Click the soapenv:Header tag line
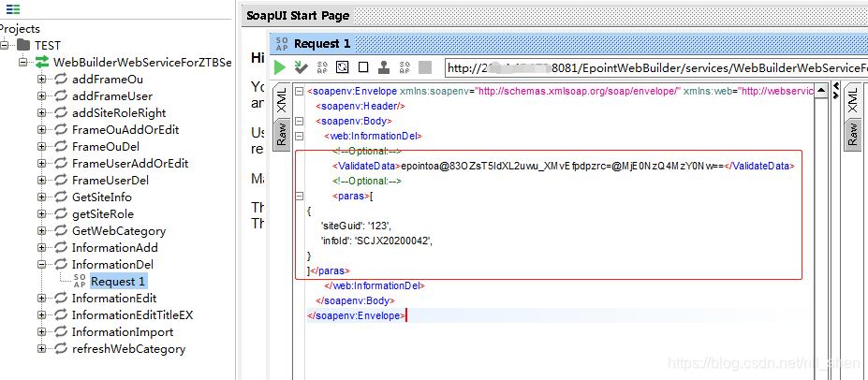This screenshot has width=868, height=380. [x=360, y=106]
